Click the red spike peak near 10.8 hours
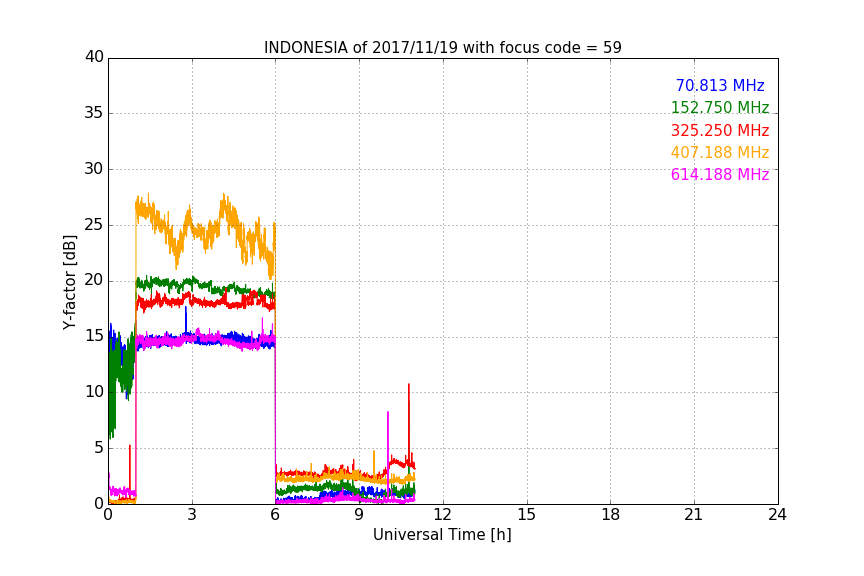This screenshot has width=864, height=576. (409, 385)
